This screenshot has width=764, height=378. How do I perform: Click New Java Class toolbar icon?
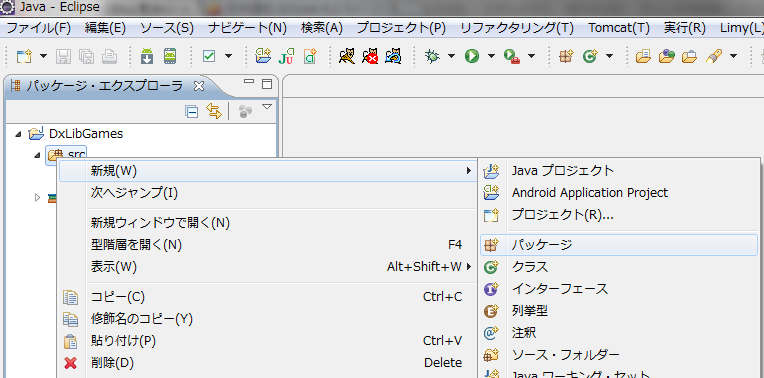(590, 57)
